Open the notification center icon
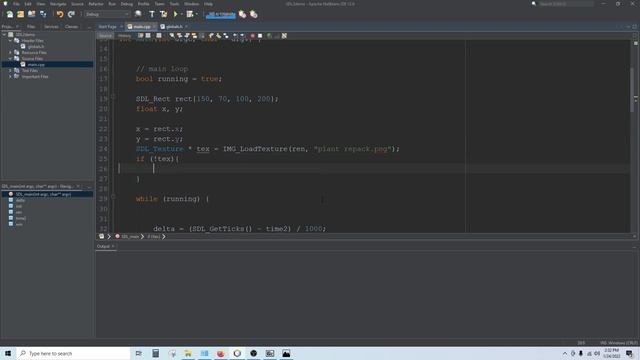 [x=629, y=353]
